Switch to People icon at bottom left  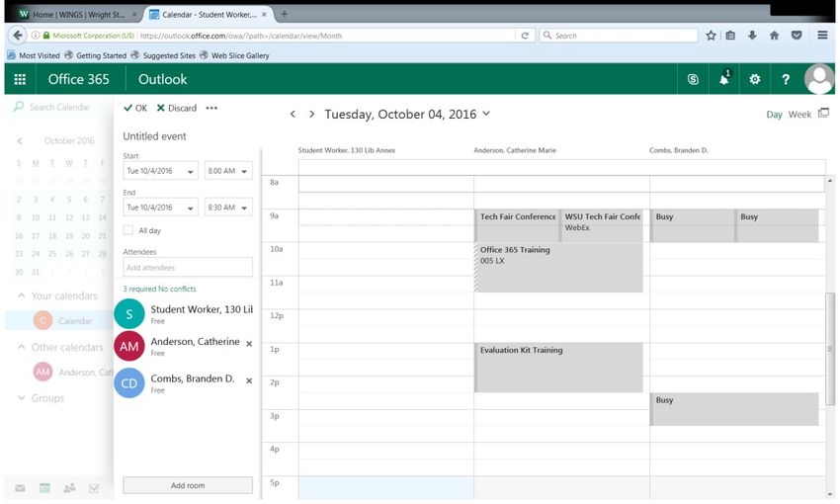tap(69, 488)
